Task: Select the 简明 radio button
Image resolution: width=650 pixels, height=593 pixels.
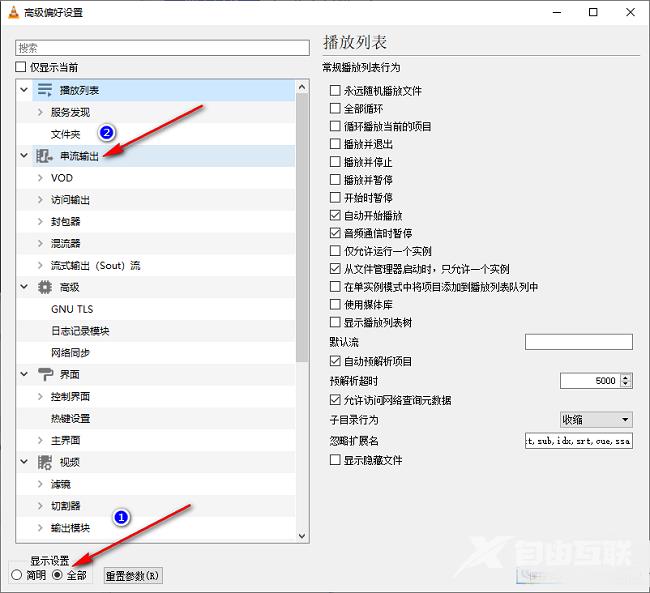Action: (x=17, y=575)
